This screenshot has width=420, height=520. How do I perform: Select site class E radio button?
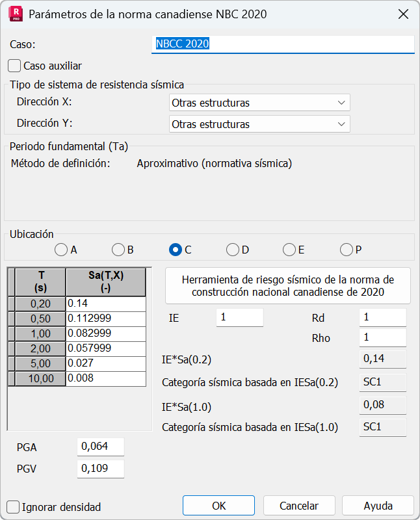point(289,250)
